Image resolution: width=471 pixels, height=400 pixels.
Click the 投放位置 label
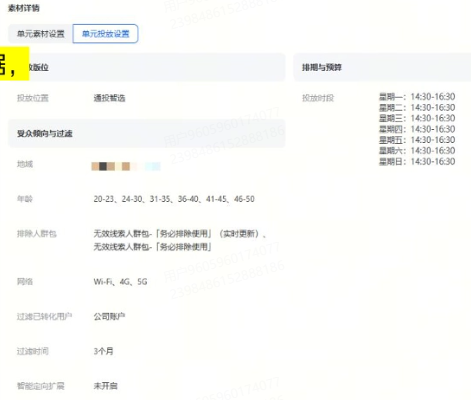(33, 98)
